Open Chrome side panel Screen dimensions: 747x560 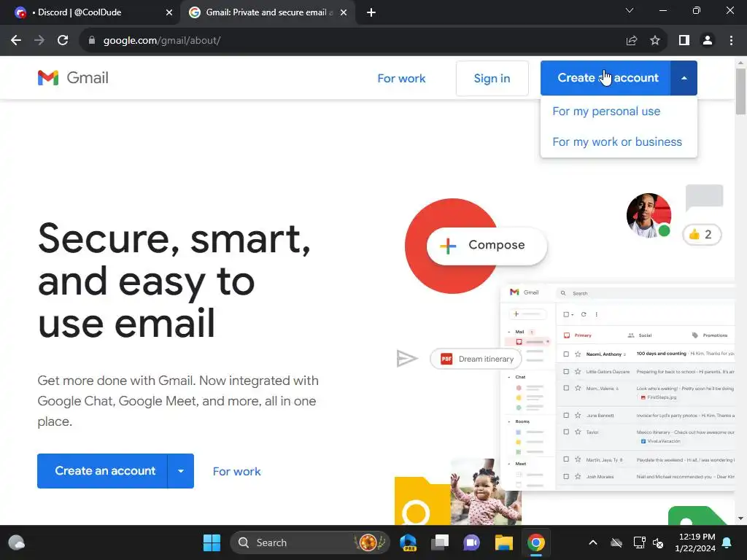[684, 41]
